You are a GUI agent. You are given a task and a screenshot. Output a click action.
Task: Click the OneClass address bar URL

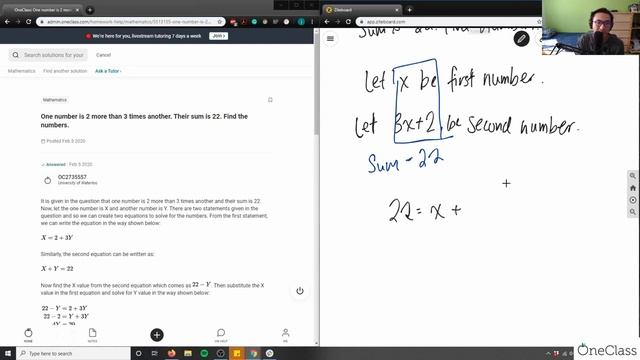point(129,22)
